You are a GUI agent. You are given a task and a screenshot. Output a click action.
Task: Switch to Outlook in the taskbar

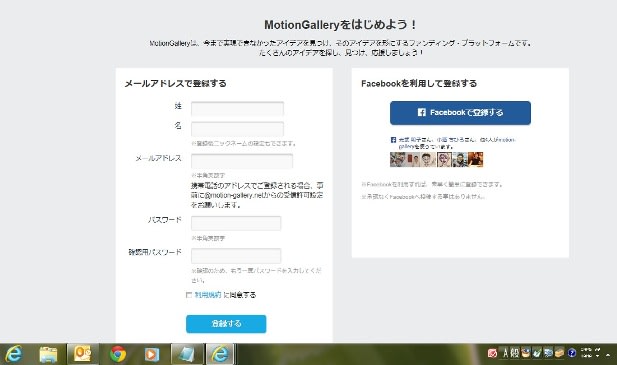[83, 354]
